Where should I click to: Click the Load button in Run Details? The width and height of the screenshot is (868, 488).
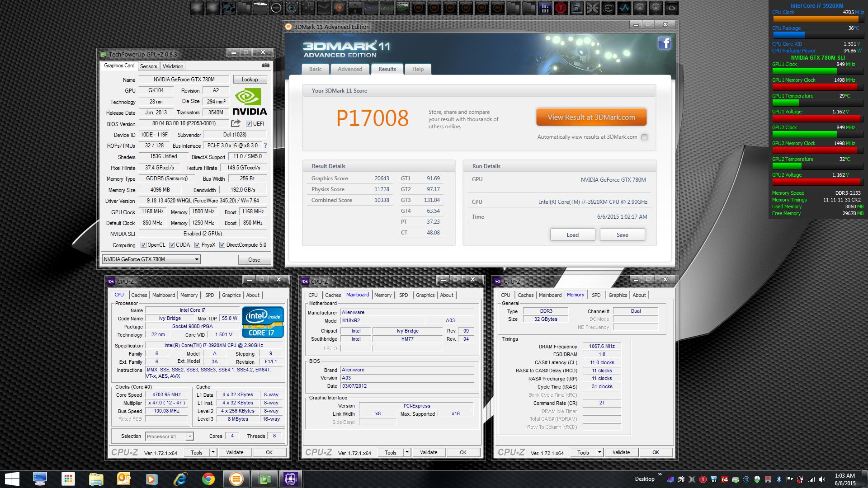pyautogui.click(x=572, y=235)
